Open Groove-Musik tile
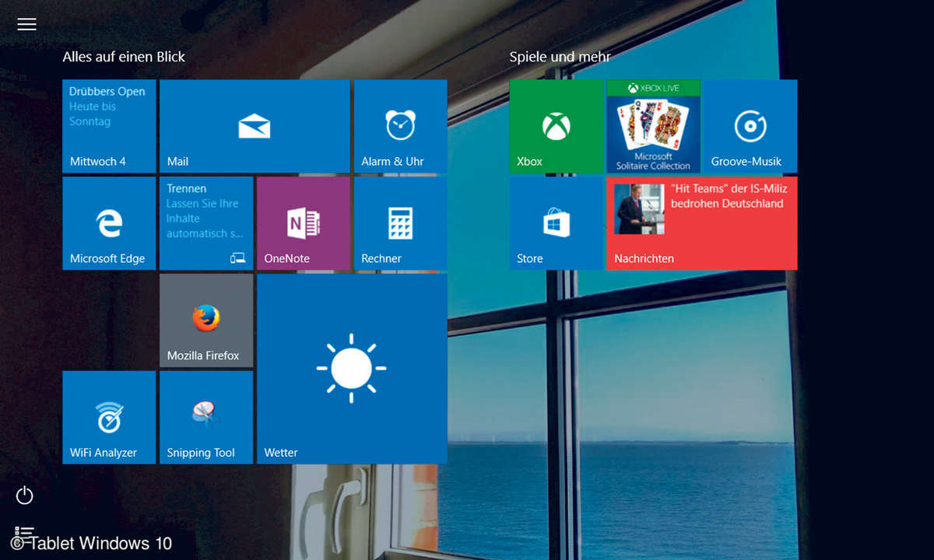This screenshot has height=560, width=934. pos(750,126)
